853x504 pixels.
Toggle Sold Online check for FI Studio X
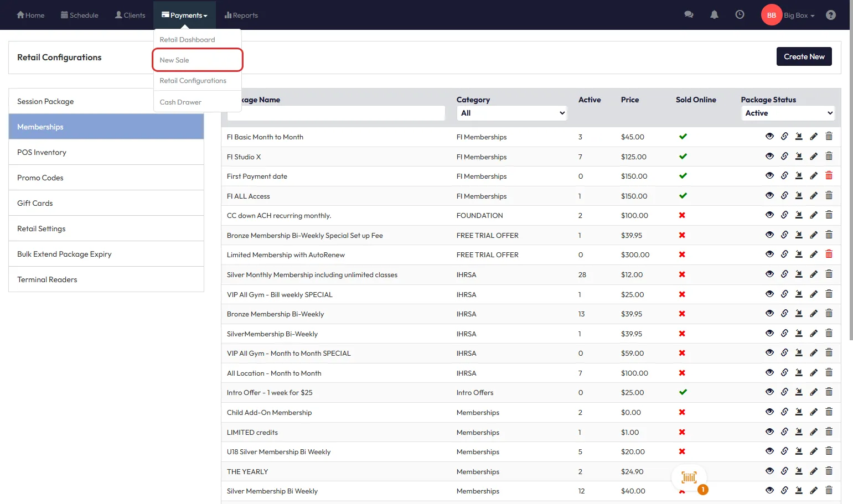click(x=683, y=157)
